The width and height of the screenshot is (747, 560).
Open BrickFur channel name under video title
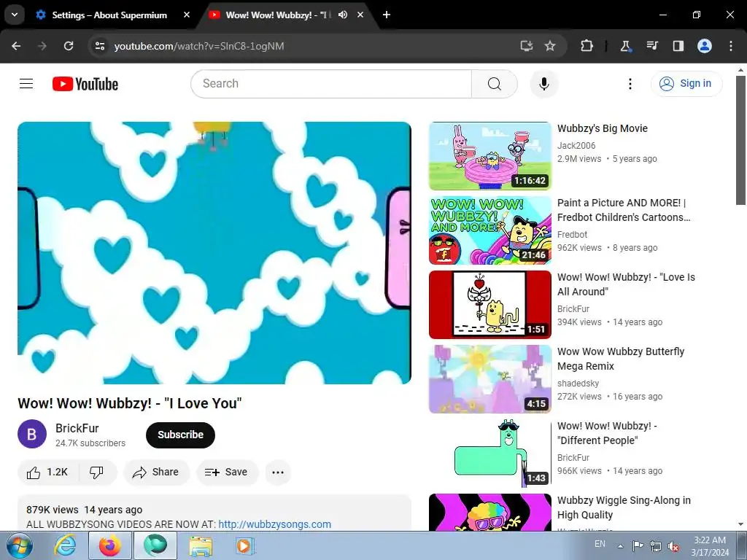77,428
